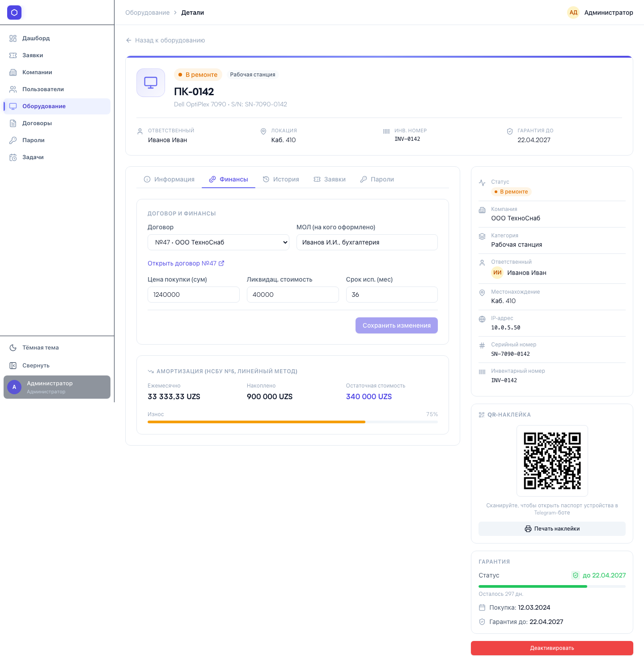Follow link Открыть договор №47
The width and height of the screenshot is (644, 666).
tap(186, 263)
